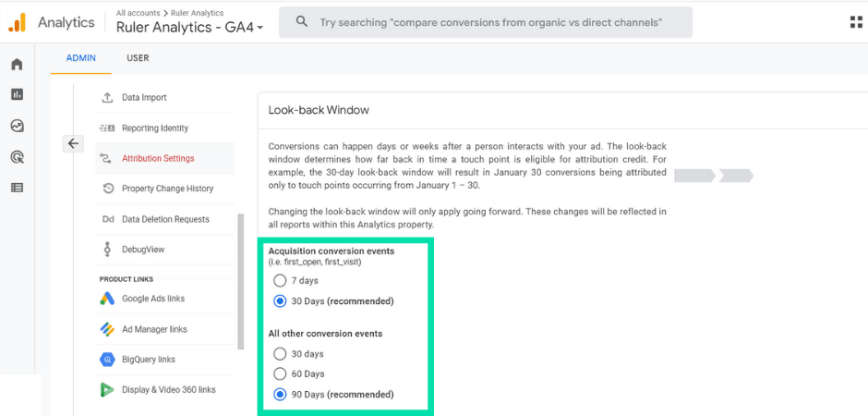The width and height of the screenshot is (868, 416).
Task: Switch to the ADMIN tab
Action: [x=80, y=58]
